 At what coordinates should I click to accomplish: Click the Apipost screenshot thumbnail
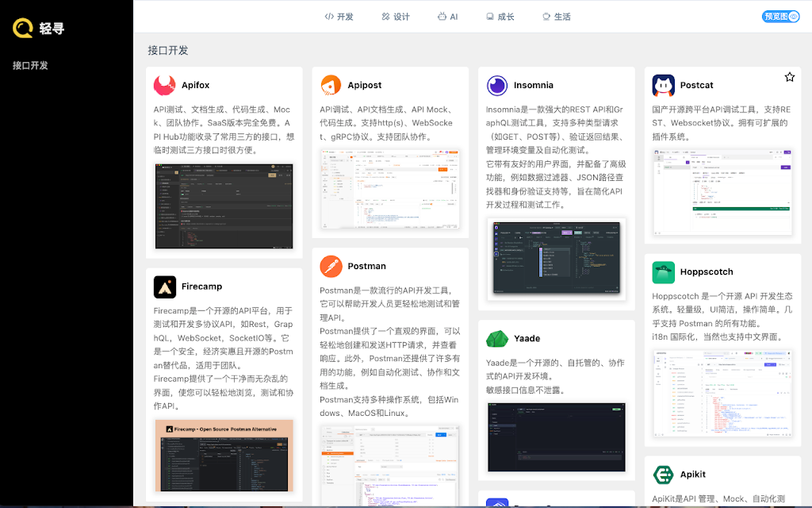click(x=390, y=189)
